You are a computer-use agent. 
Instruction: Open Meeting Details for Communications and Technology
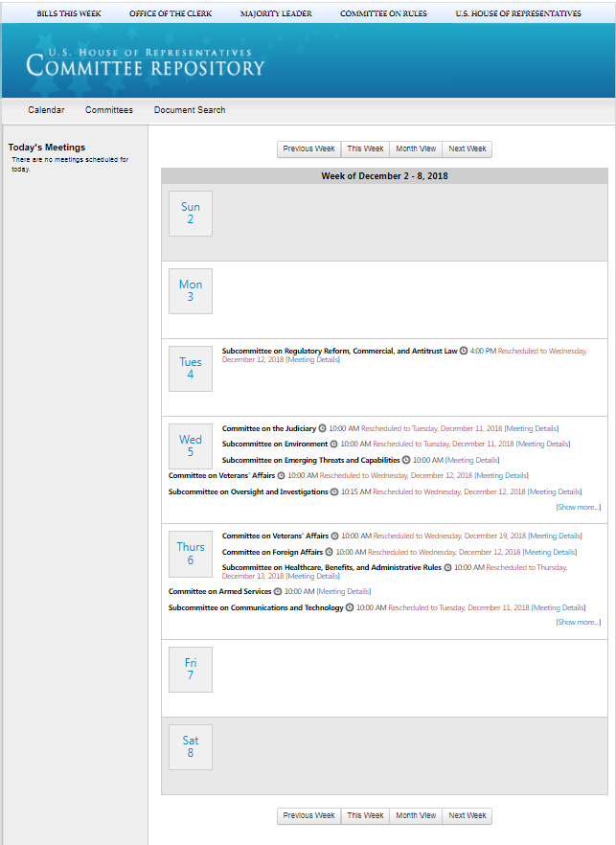click(559, 607)
